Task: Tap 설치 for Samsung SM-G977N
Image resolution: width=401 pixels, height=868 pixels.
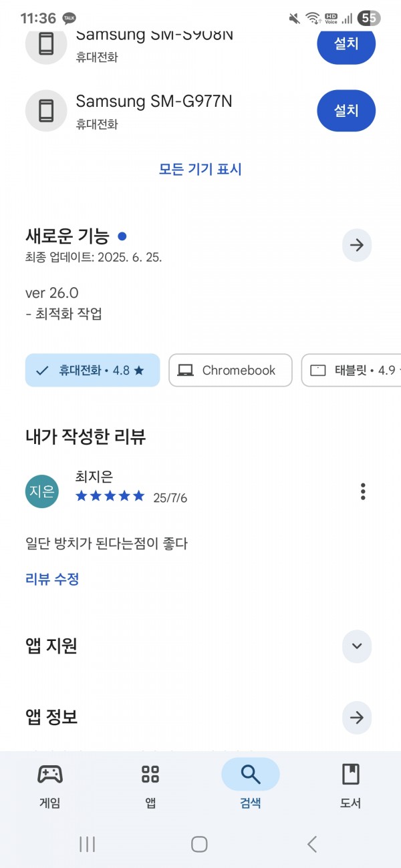Action: 346,111
